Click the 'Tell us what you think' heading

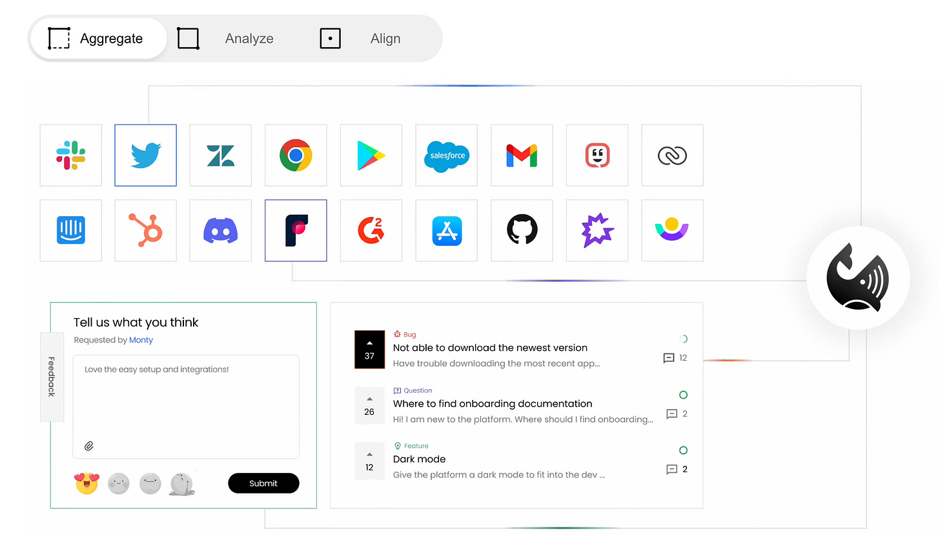[x=136, y=323]
